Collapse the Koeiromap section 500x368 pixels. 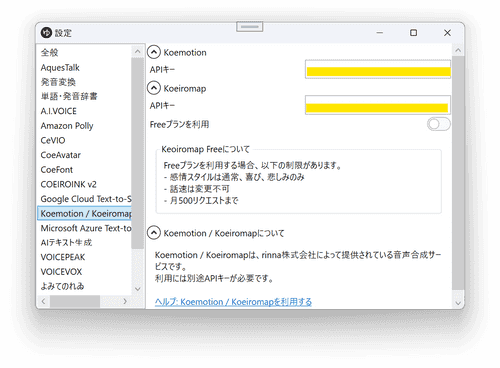click(154, 88)
